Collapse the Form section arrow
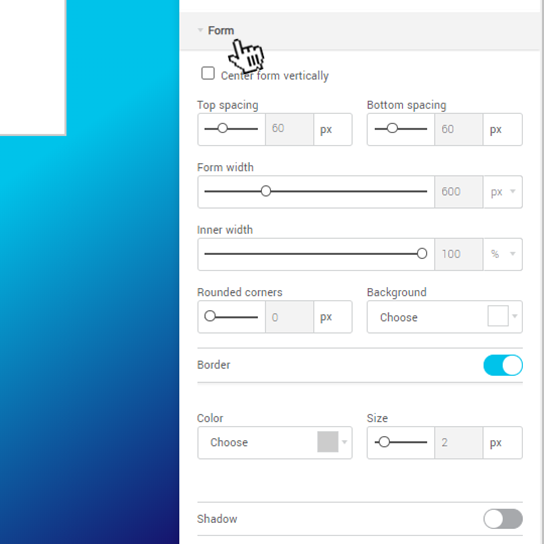Viewport: 544px width, 544px height. (x=200, y=30)
